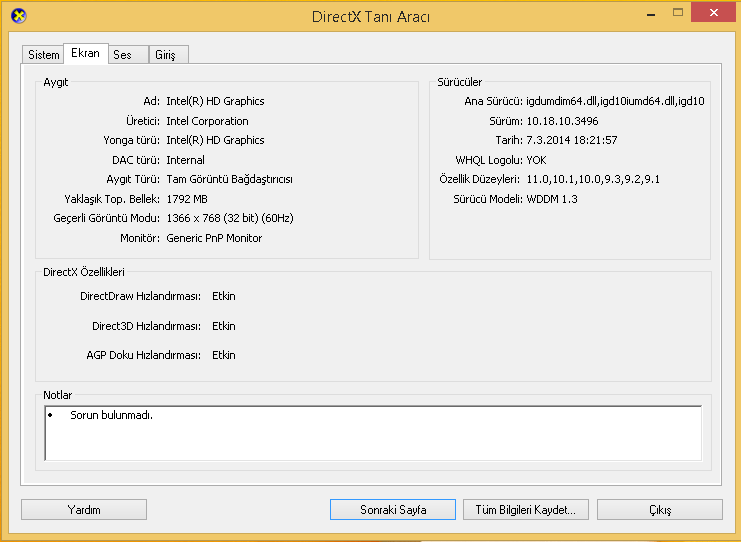Screen dimensions: 741x542
Task: Click the Sonraki Sayfa button
Action: click(393, 509)
